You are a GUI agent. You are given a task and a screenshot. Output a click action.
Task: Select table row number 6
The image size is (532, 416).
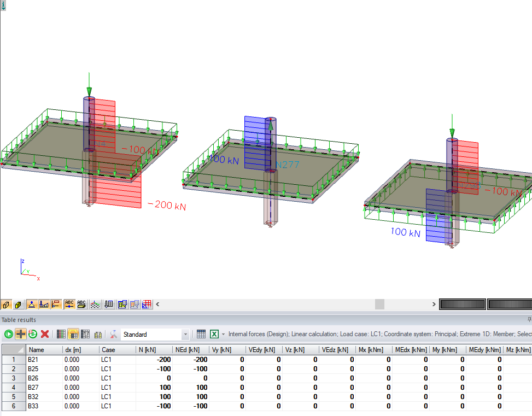pos(14,406)
